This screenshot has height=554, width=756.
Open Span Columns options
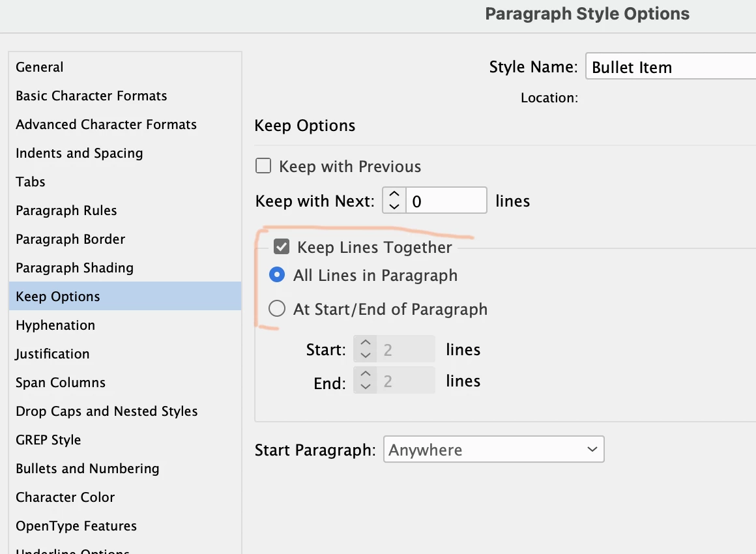61,383
